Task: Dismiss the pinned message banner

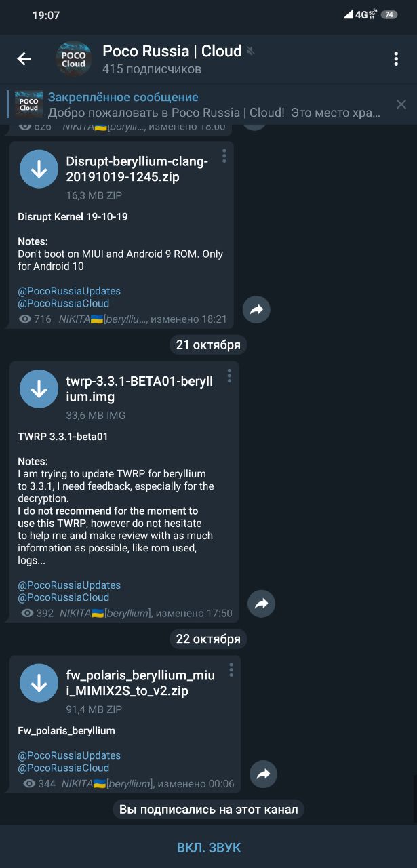Action: [x=401, y=104]
